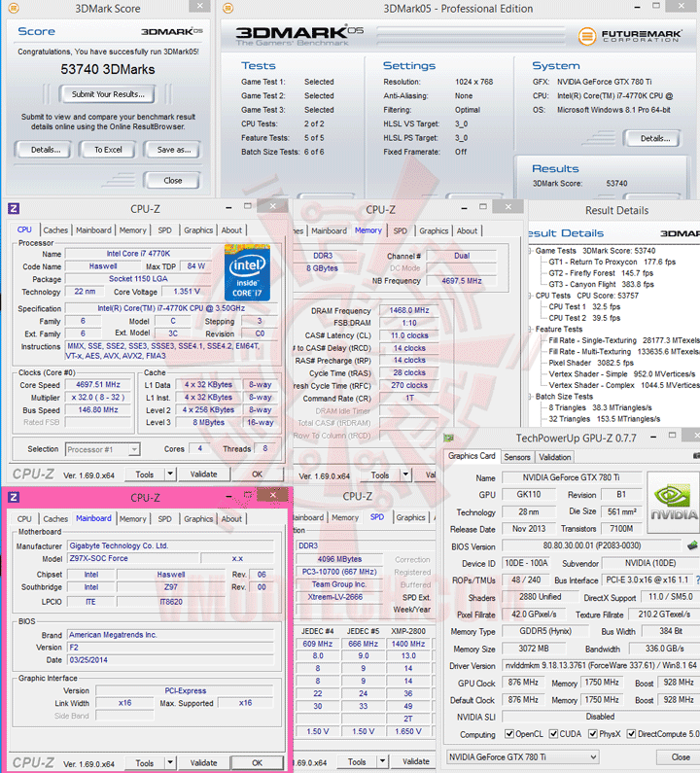Toggle the CUDA checkbox in GPU-Z

tap(553, 734)
